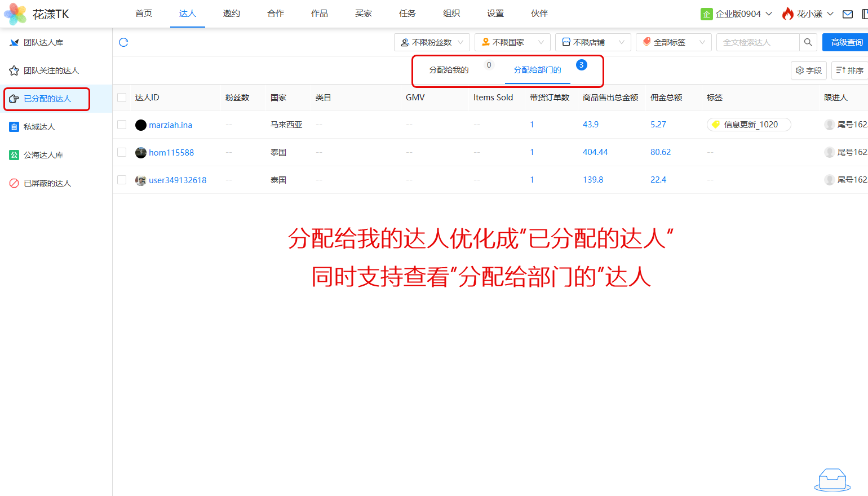This screenshot has width=868, height=496.
Task: Open the 邀约 top menu item
Action: tap(231, 14)
